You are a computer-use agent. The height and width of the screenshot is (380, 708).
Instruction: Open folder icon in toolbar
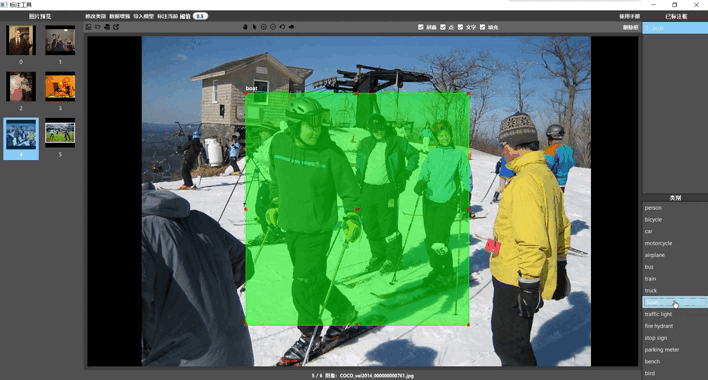pyautogui.click(x=98, y=27)
